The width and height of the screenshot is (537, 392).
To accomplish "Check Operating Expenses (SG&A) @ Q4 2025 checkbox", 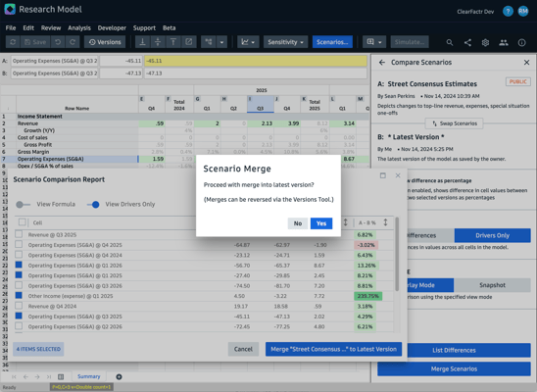I will coord(19,244).
